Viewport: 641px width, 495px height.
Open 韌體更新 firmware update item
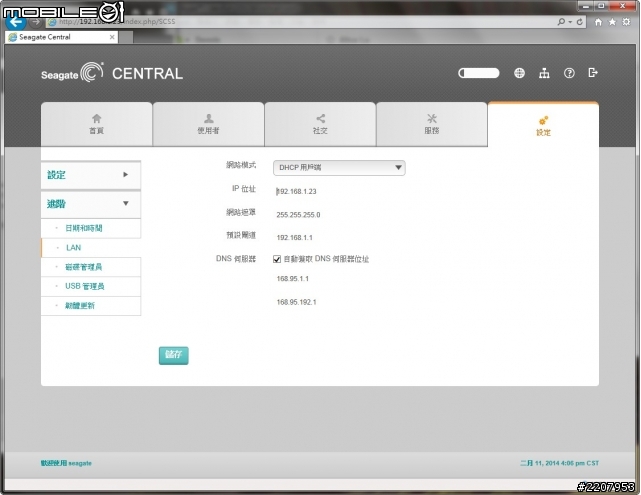pyautogui.click(x=91, y=306)
